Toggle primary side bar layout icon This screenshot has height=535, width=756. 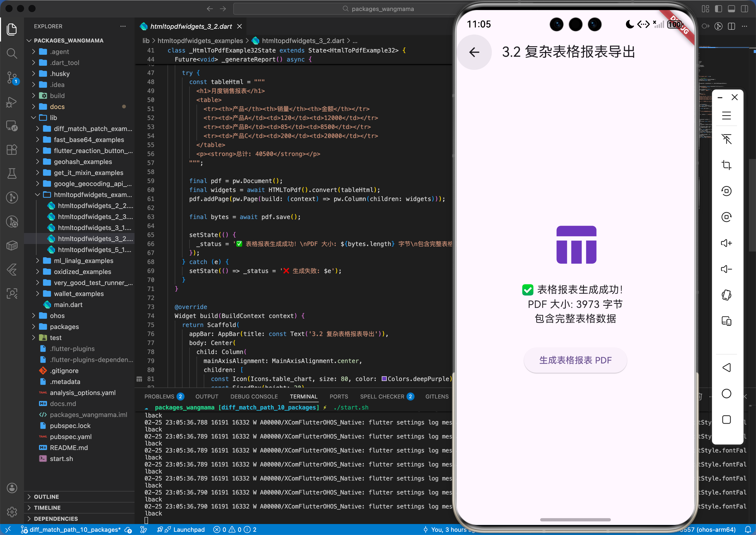point(718,9)
